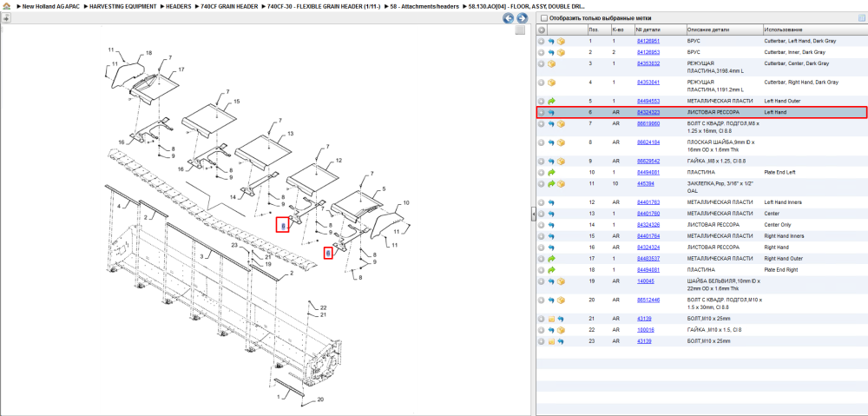Open '740CF-30 - FLEXIBLE GRAIN HEADER' breadcrumb
Image resolution: width=868 pixels, height=416 pixels.
(324, 6)
